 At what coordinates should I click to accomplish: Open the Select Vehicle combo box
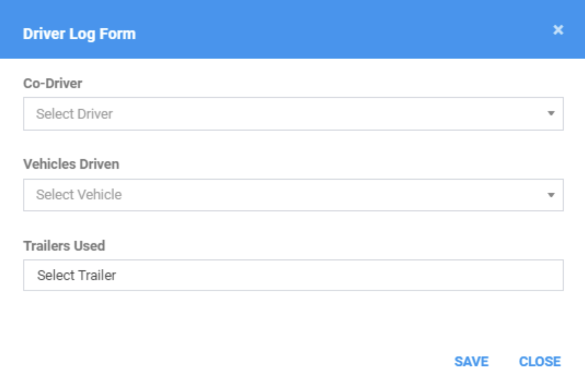click(293, 195)
